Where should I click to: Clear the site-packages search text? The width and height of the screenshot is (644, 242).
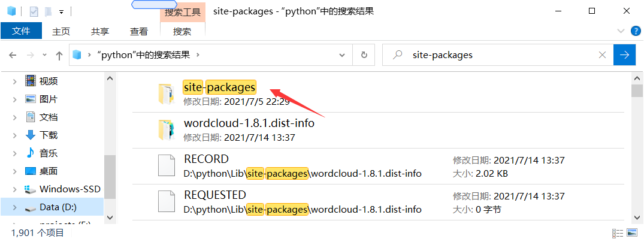602,55
